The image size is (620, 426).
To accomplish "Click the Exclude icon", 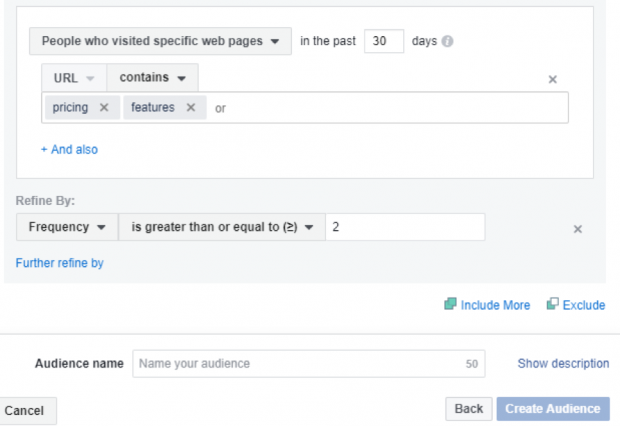I will pyautogui.click(x=552, y=305).
